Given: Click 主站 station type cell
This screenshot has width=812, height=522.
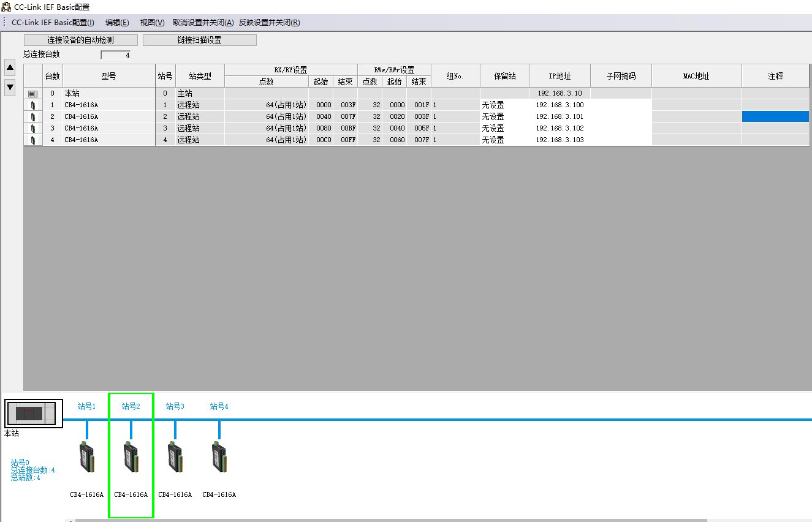Looking at the screenshot, I should (x=200, y=94).
